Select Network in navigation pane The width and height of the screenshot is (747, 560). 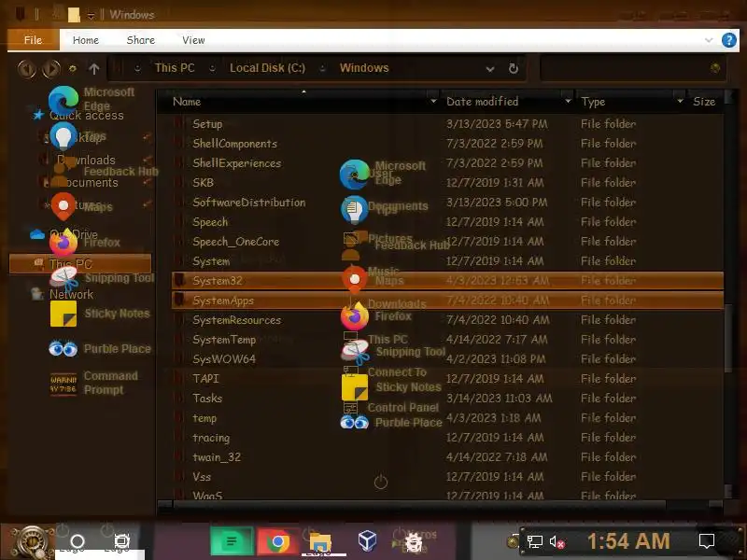coord(72,294)
